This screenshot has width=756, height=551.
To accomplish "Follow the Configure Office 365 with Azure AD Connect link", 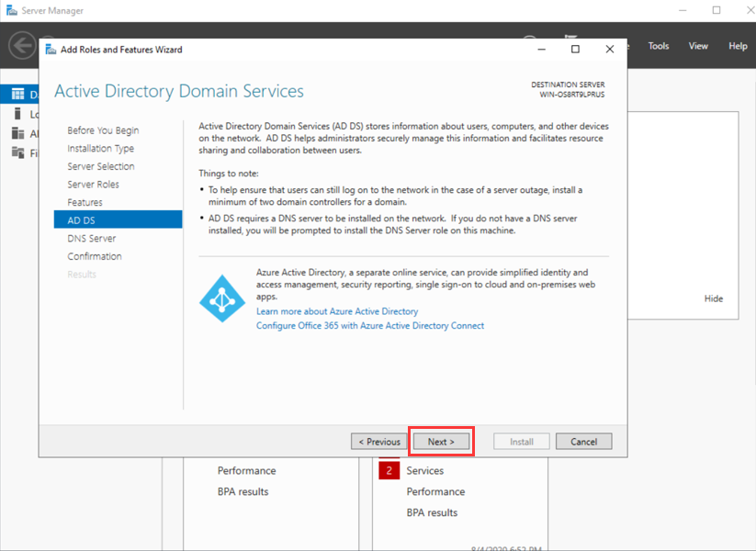I will pos(370,325).
